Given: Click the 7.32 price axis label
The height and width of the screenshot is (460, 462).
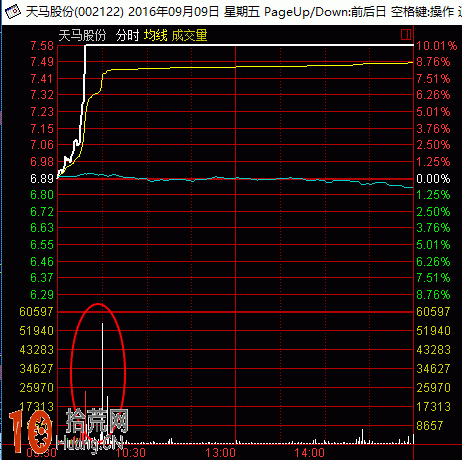Looking at the screenshot, I should 42,95.
